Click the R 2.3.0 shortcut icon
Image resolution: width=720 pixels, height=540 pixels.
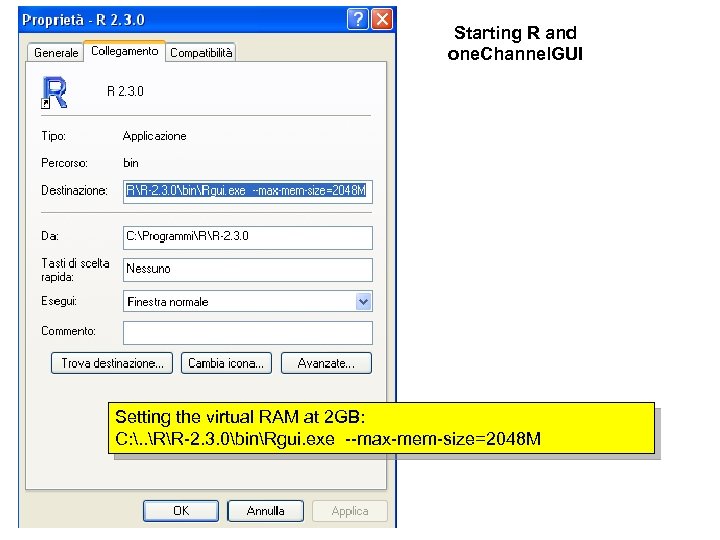tap(54, 92)
